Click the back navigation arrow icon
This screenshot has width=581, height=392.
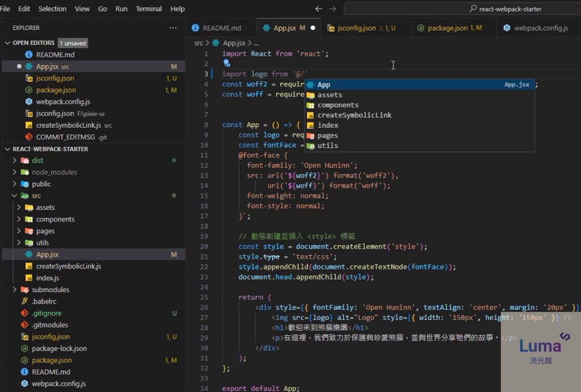(x=319, y=9)
